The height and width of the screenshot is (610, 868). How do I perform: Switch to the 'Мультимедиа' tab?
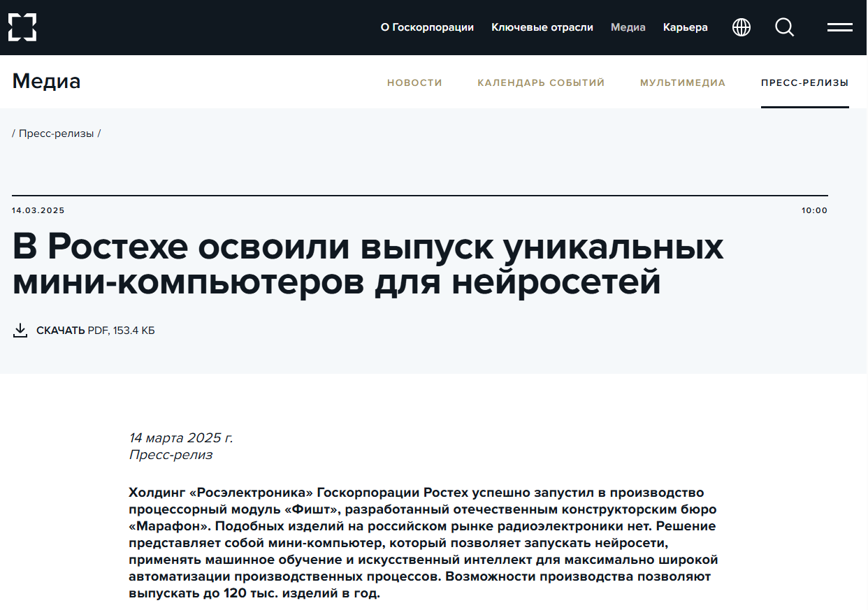683,82
